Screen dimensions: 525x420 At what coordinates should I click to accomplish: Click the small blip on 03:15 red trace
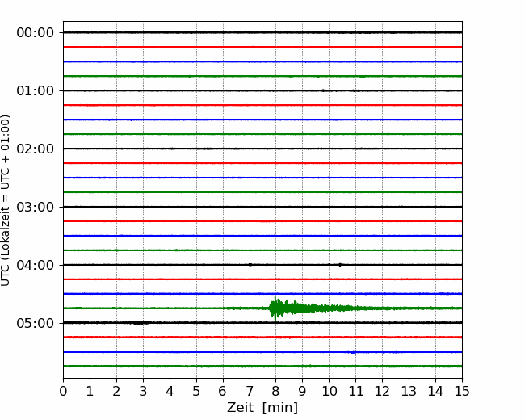pos(266,221)
